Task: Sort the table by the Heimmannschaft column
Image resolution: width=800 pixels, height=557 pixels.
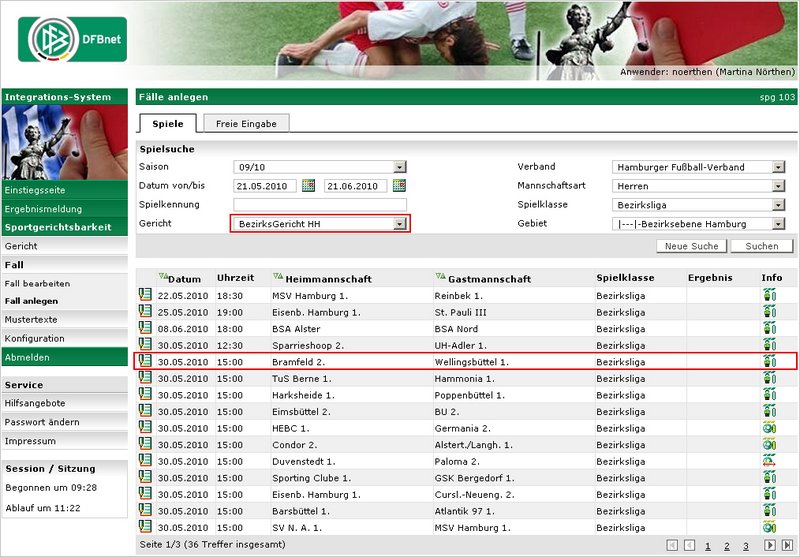Action: (279, 277)
